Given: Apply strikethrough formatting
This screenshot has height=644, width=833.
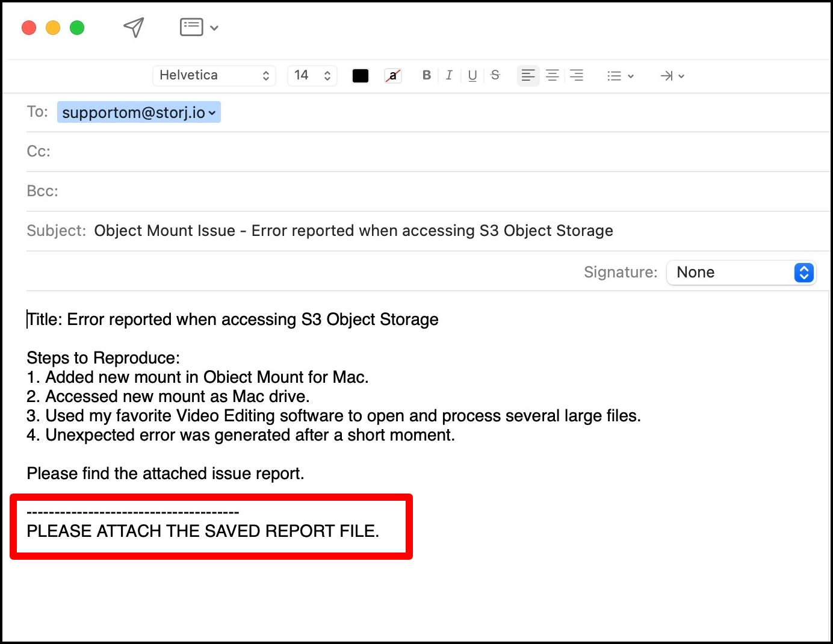Looking at the screenshot, I should pos(495,75).
